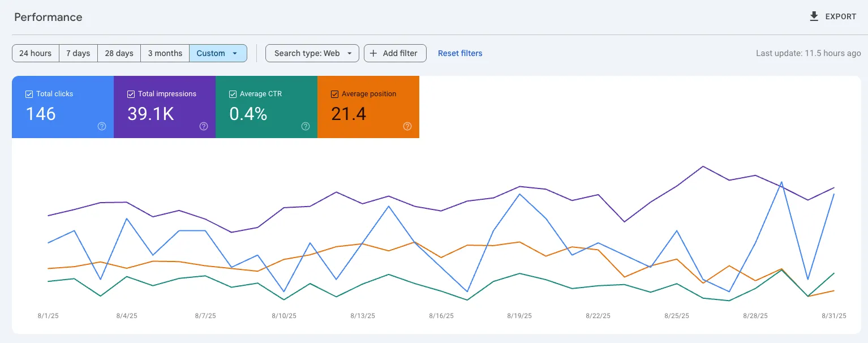Open the Search type: Web dropdown
868x343 pixels.
pyautogui.click(x=312, y=53)
